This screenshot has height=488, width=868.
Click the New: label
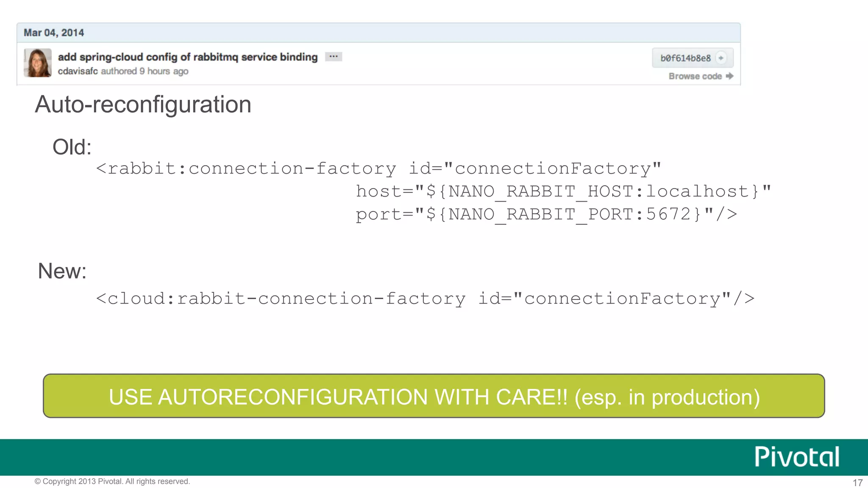[62, 271]
